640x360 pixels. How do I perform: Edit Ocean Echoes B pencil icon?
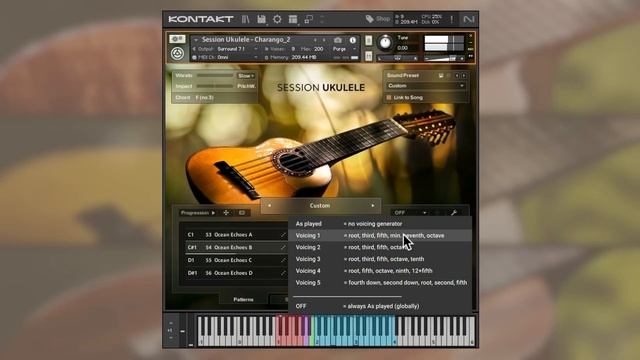coord(283,247)
